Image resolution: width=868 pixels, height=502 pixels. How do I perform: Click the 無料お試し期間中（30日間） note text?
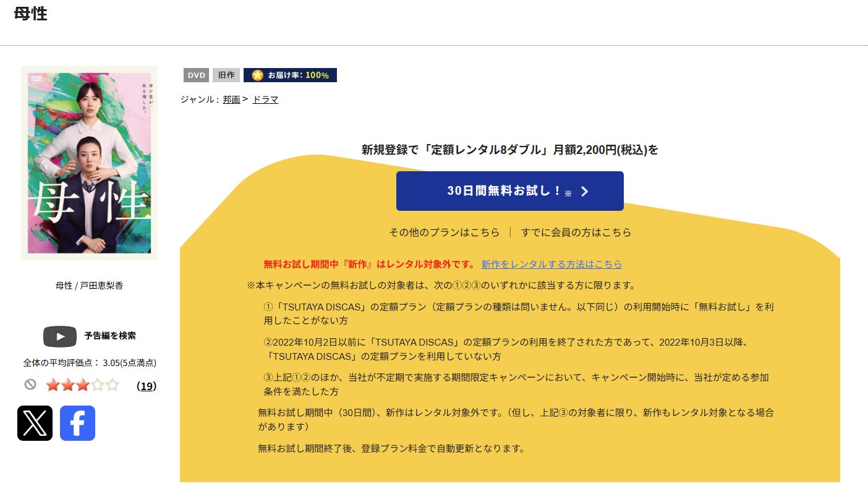(x=516, y=419)
